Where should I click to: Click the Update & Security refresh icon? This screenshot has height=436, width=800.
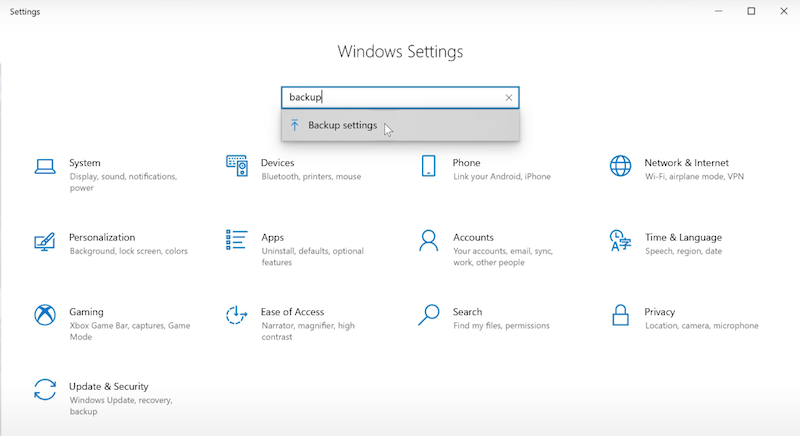45,390
